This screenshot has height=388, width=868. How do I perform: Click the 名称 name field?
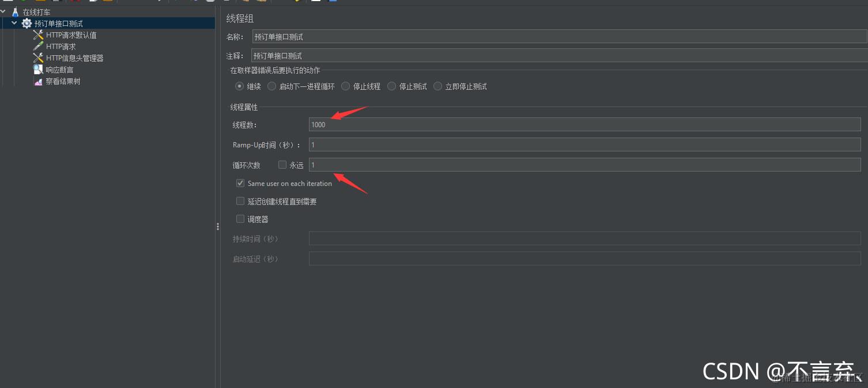tap(560, 37)
